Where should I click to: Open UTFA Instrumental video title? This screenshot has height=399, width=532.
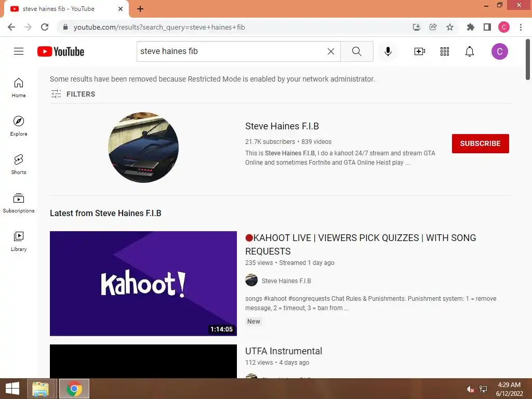[284, 351]
